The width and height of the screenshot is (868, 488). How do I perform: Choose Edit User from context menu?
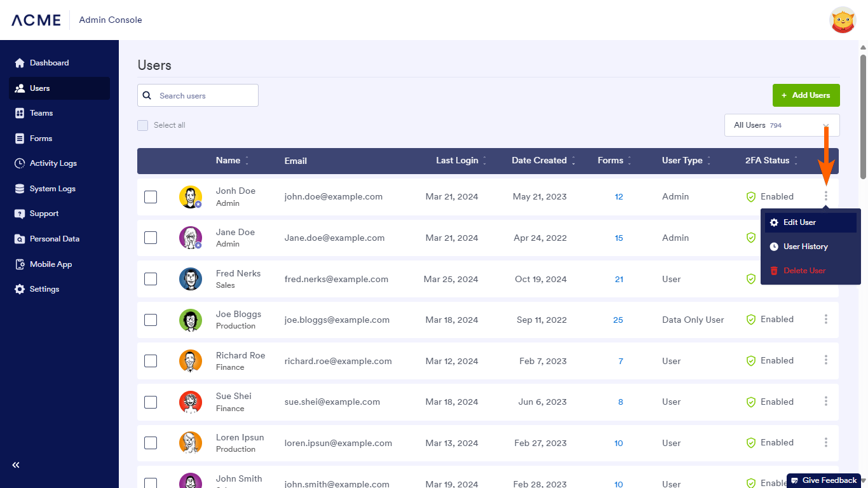click(799, 222)
